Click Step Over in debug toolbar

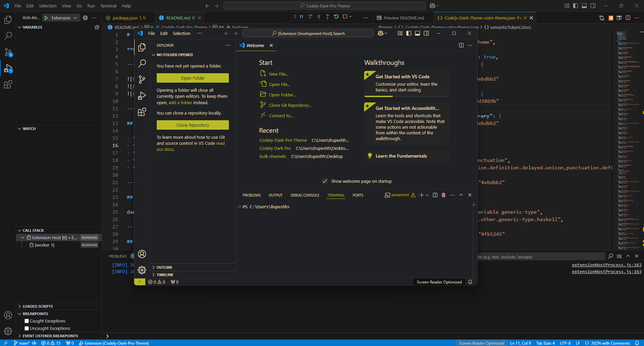[x=310, y=16]
